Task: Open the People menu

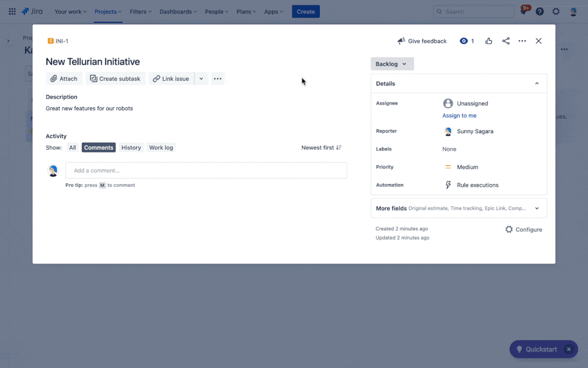Action: (216, 12)
